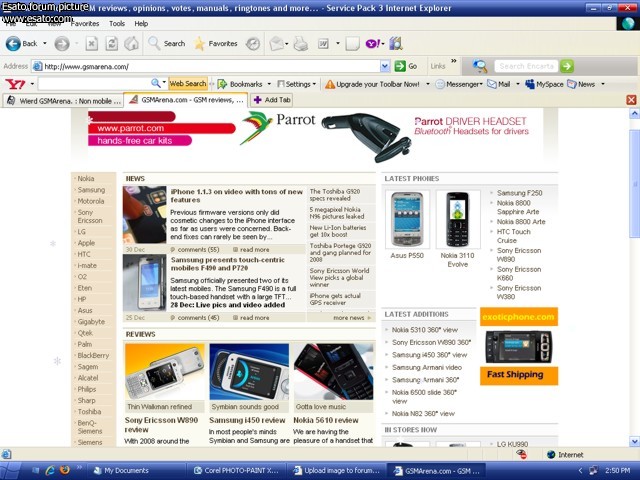
Task: Open the iPhone 1.1.3 on video headline
Action: (x=236, y=196)
